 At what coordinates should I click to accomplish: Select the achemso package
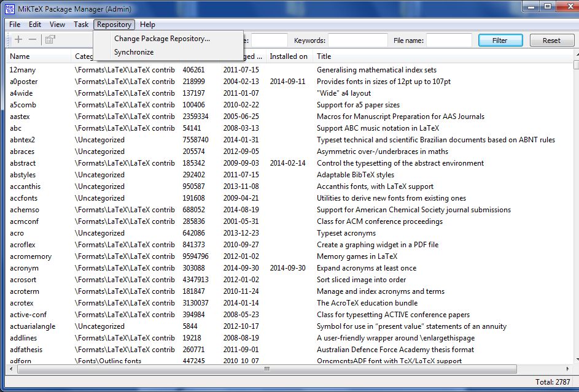(x=25, y=209)
